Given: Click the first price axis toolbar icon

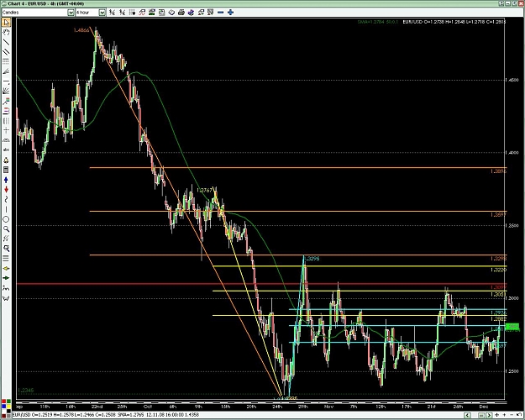Looking at the screenshot, I should tap(112, 13).
